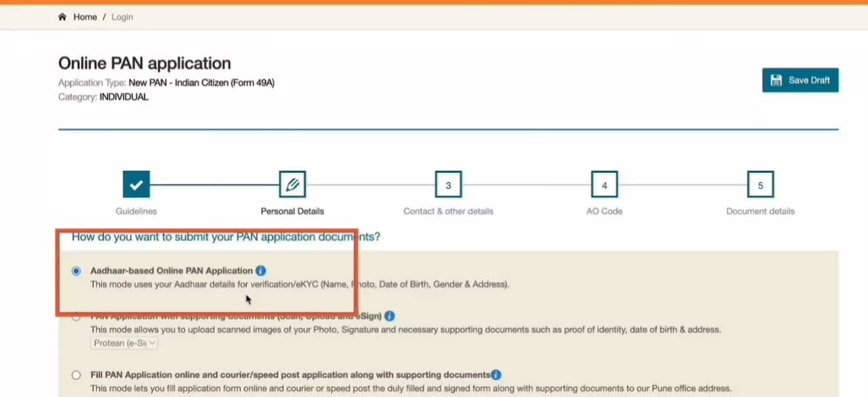Jump to the AO Code step label
Viewport: 868px width, 397px height.
pyautogui.click(x=604, y=211)
